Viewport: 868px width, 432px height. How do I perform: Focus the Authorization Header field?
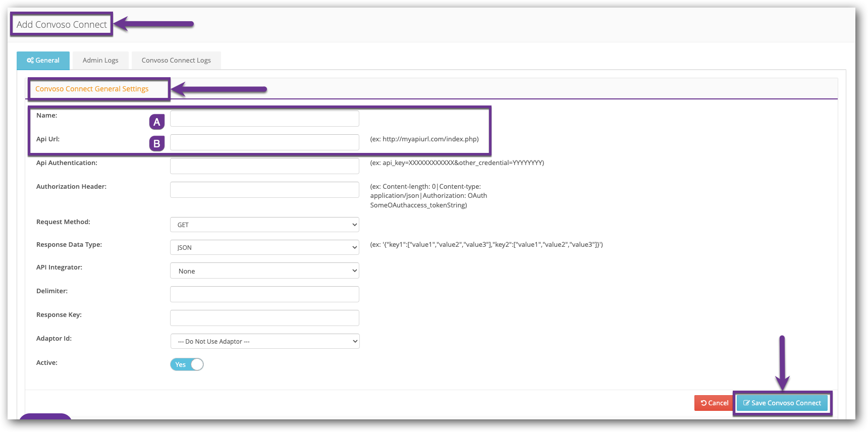264,190
